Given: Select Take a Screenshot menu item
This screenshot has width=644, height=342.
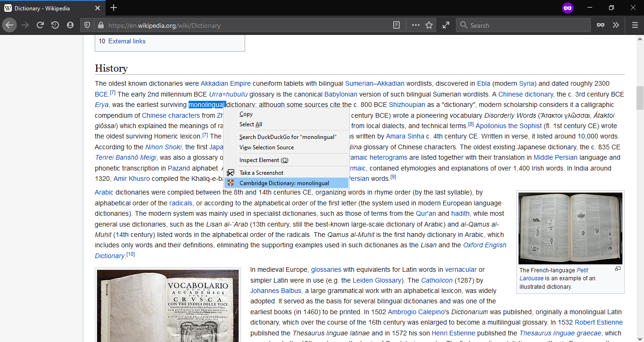Looking at the screenshot, I should (x=286, y=173).
